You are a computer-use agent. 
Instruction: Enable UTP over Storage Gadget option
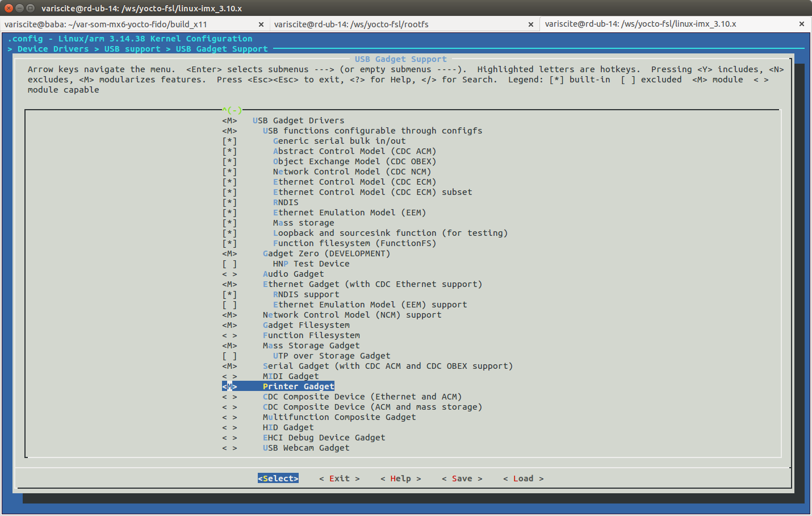coord(229,356)
